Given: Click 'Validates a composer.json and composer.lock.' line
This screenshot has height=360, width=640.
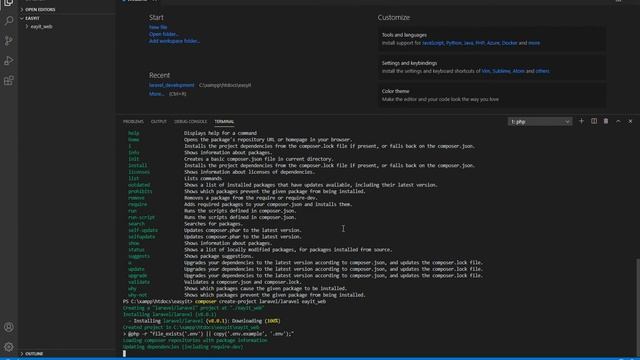Looking at the screenshot, I should coord(242,282).
